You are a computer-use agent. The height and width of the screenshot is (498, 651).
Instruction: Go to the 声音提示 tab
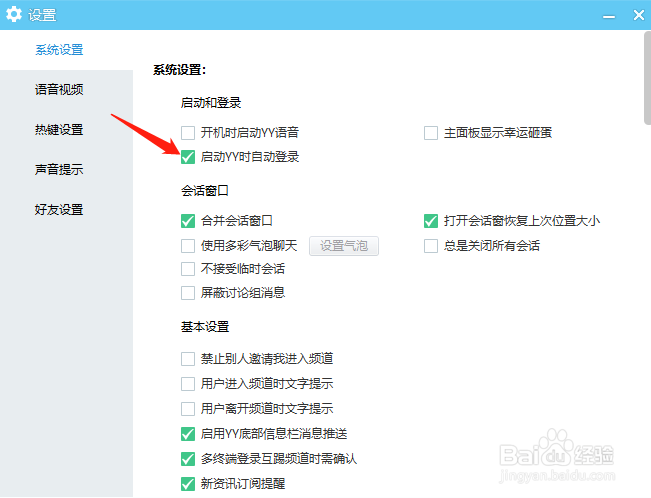click(59, 169)
